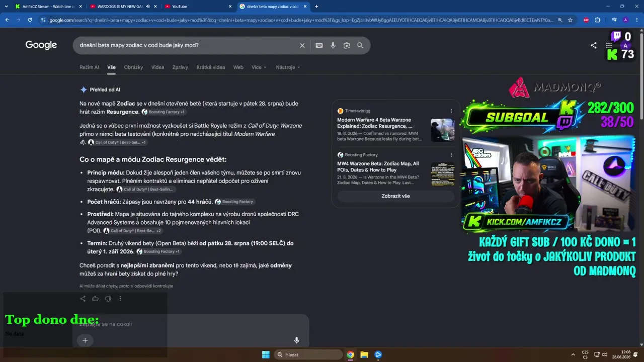Screen dimensions: 644x362
Task: Expand sources next to Boosting Factory +1 chip after Resurgence
Action: tap(164, 112)
